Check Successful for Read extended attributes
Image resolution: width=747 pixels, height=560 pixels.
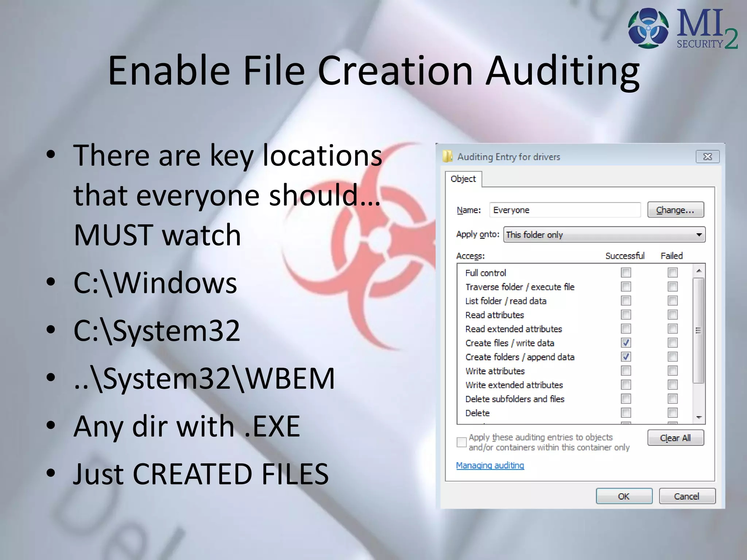pyautogui.click(x=626, y=328)
